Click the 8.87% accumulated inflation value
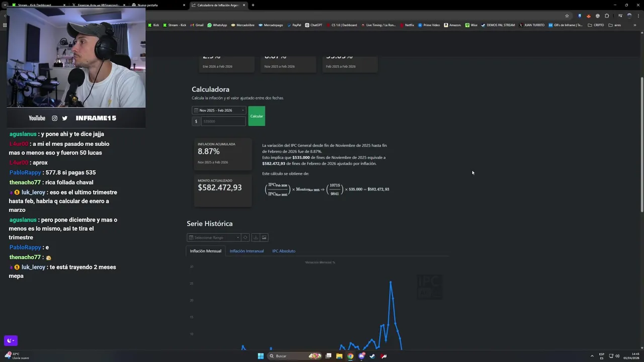Screen dimensions: 644x362 pos(208,151)
